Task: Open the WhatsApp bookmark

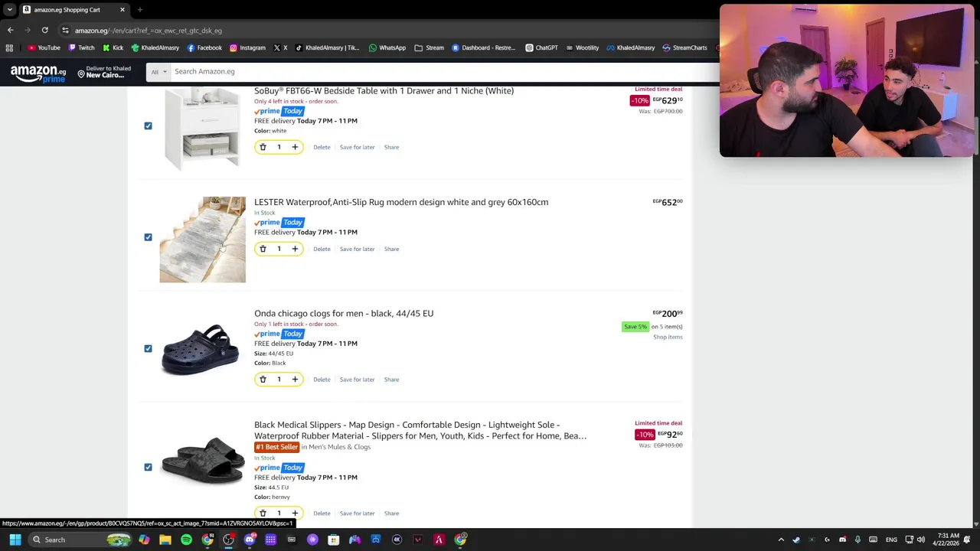Action: click(x=387, y=47)
